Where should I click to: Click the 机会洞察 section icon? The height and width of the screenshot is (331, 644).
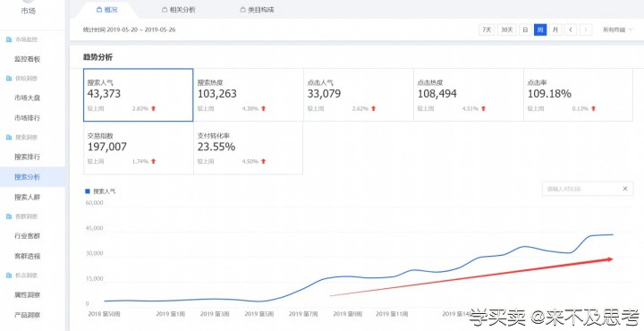tap(9, 276)
